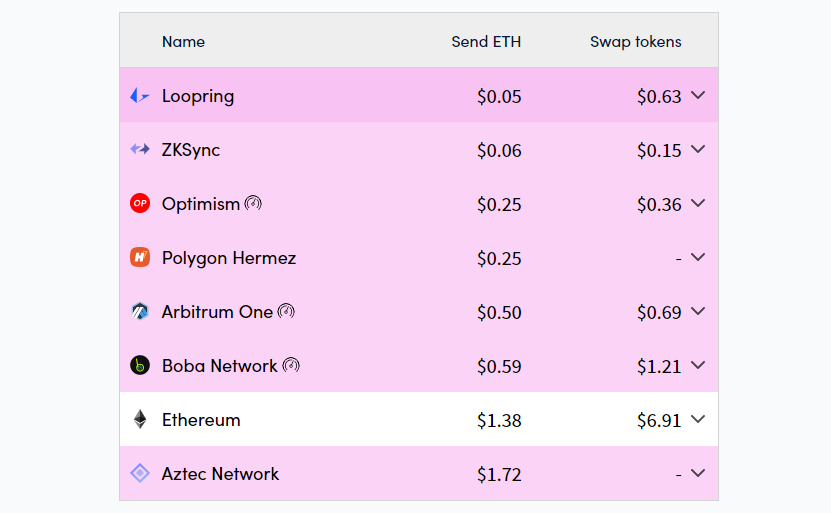Click the Loopring logo icon
Screen dimensions: 831x513
(x=140, y=96)
